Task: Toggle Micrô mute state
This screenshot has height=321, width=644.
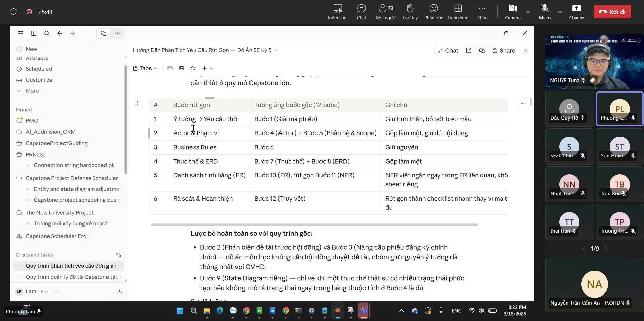Action: (x=545, y=12)
